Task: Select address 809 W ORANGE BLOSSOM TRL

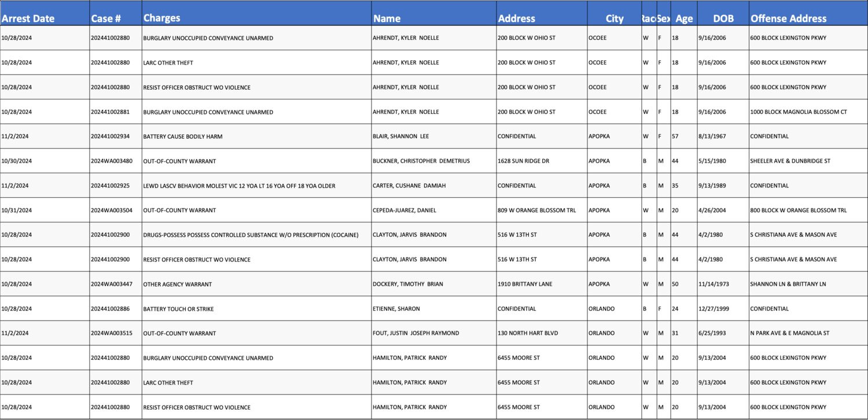Action: (x=542, y=210)
